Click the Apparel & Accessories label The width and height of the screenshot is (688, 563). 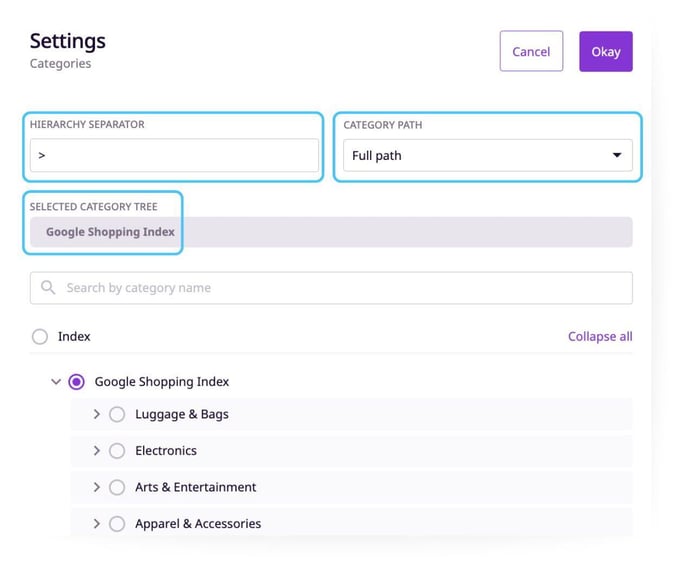198,524
